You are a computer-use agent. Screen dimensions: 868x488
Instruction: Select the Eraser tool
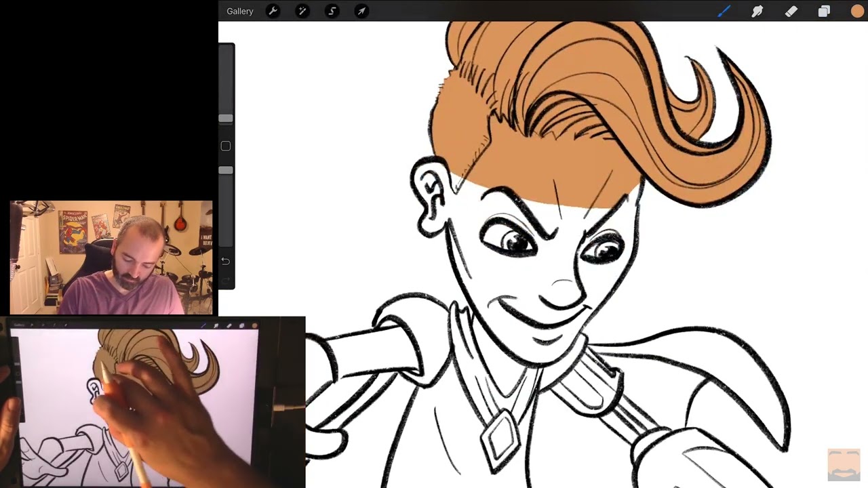[791, 11]
